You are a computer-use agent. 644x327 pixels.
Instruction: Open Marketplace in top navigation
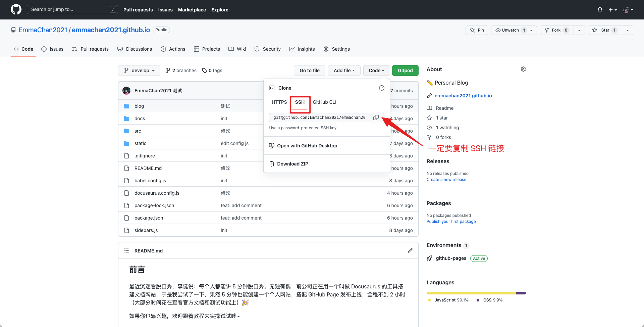(x=192, y=10)
